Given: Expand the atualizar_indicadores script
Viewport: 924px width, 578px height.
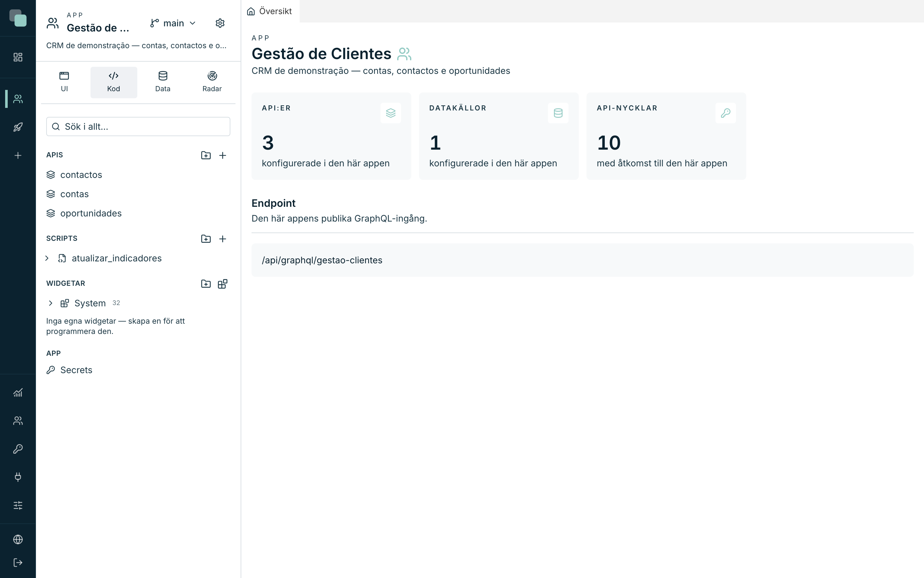Looking at the screenshot, I should 47,258.
